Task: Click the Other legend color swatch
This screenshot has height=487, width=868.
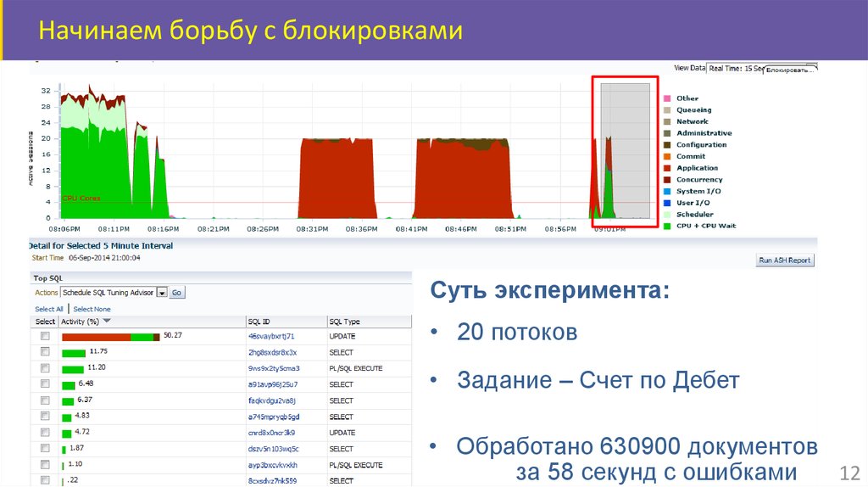Action: point(667,98)
